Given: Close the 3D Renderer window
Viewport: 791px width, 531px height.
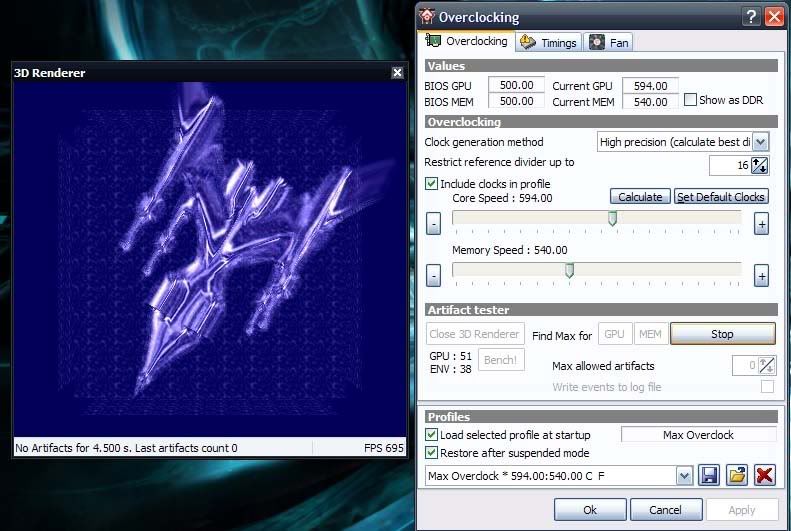Looking at the screenshot, I should [398, 73].
